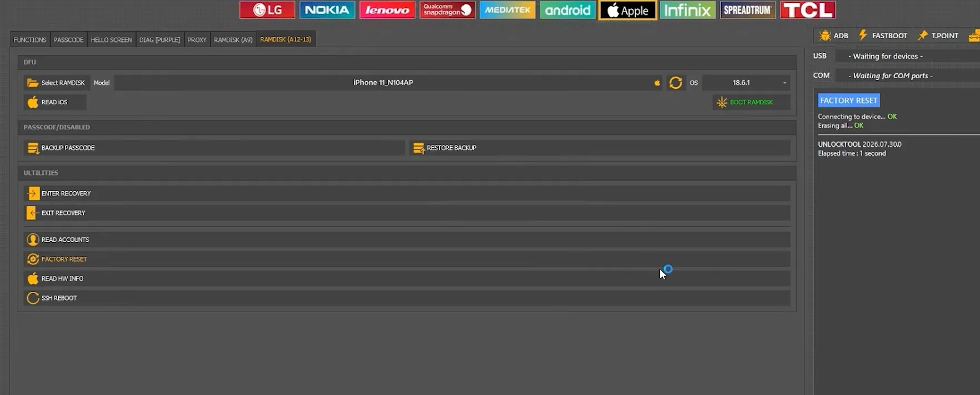Click the orange refresh icon beside Model
980x395 pixels.
(676, 83)
